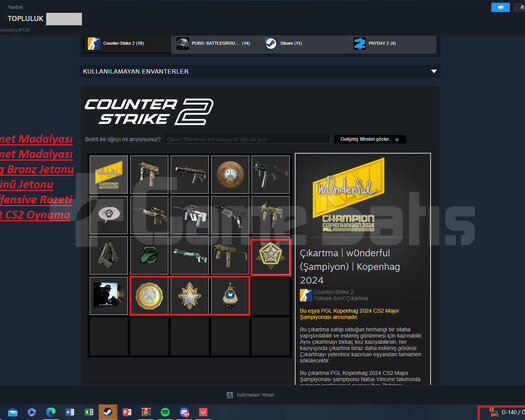Collapse the KULLANILAMAYAN ENVANTERLER section arrow
Screen dimensions: 525x420
434,71
